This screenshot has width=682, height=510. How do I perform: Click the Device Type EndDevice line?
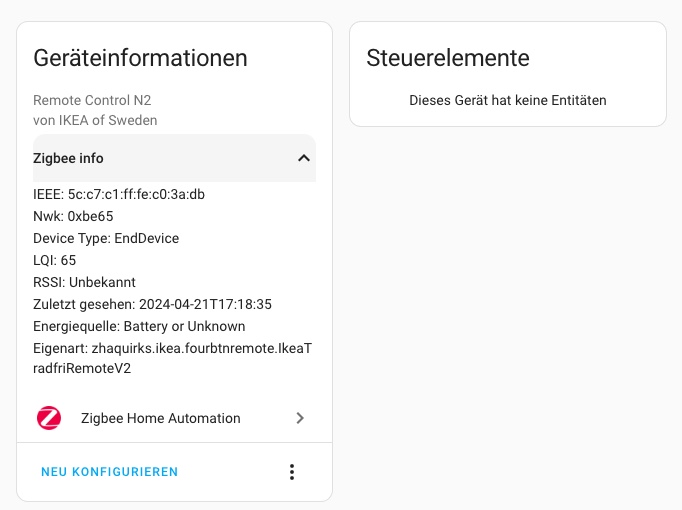pos(106,238)
